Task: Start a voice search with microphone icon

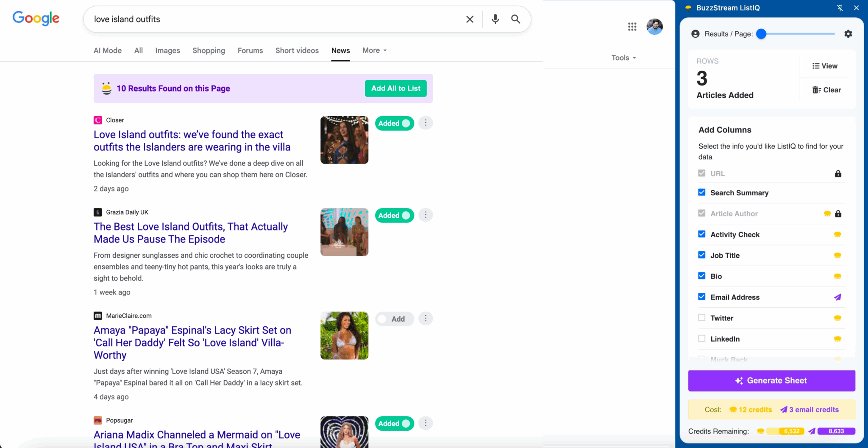Action: coord(494,19)
